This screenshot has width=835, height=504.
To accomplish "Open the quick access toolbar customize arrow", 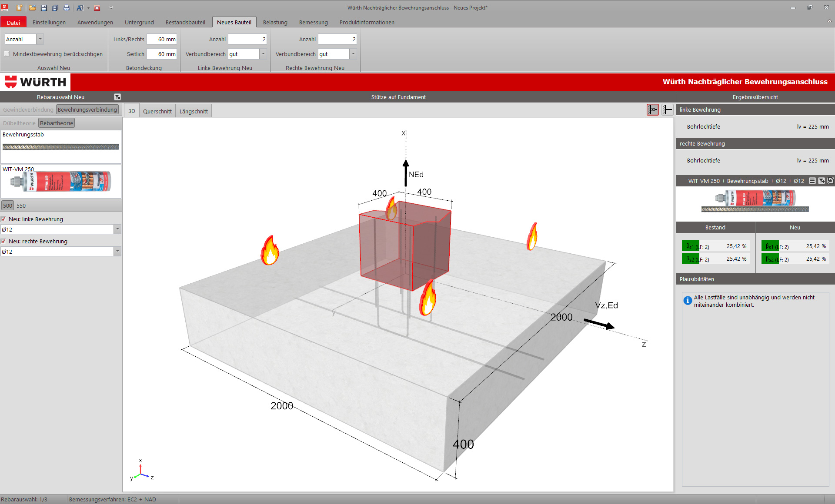I will [111, 8].
